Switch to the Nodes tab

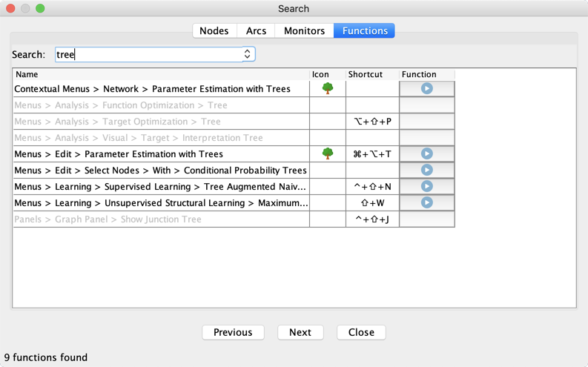(x=214, y=30)
